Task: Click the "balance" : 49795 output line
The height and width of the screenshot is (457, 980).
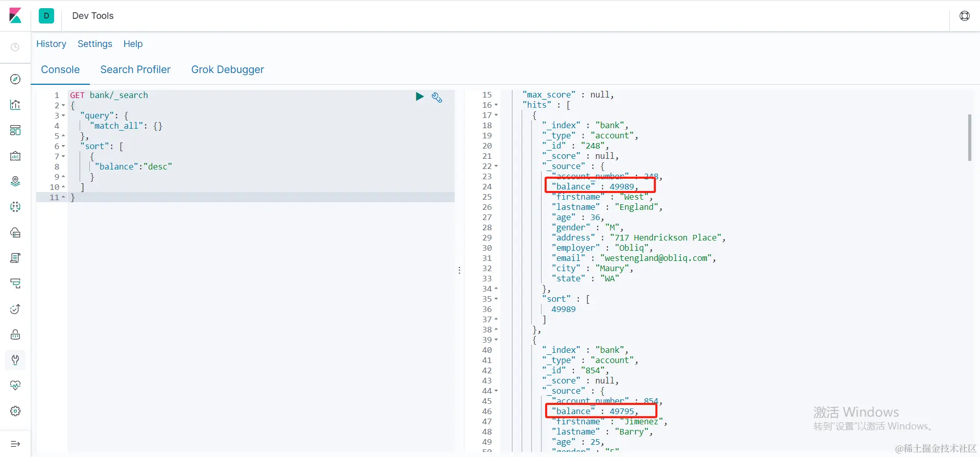Action: pos(595,412)
